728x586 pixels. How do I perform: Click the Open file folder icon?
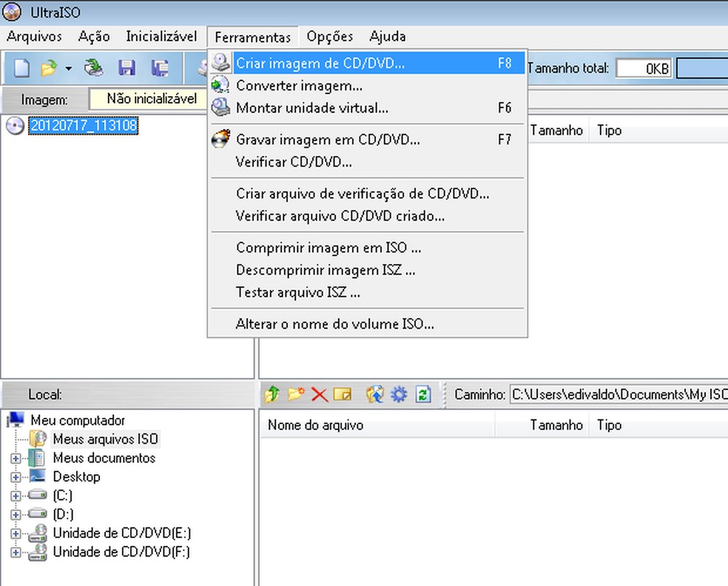[x=49, y=68]
